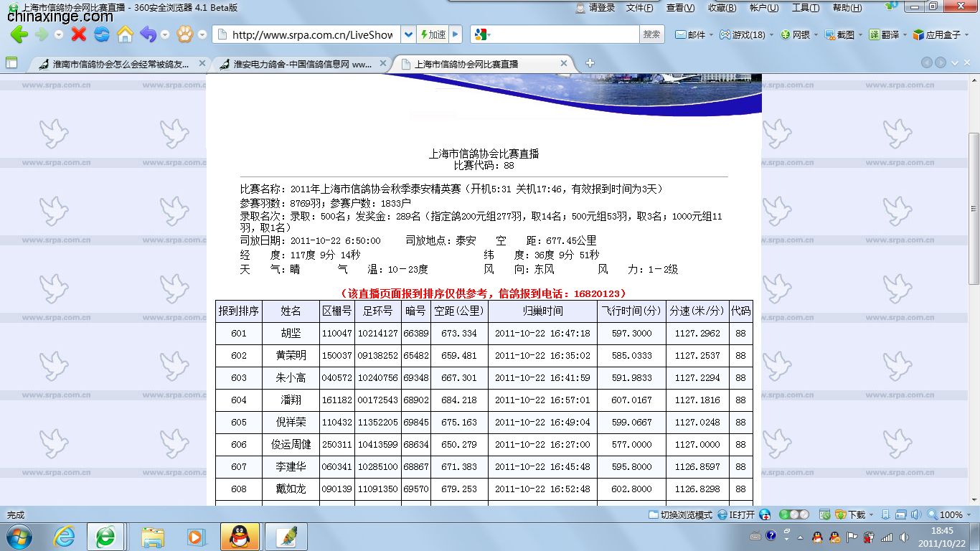Screen dimensions: 980x551
Task: Expand the 截图 dropdown arrow
Action: click(859, 34)
